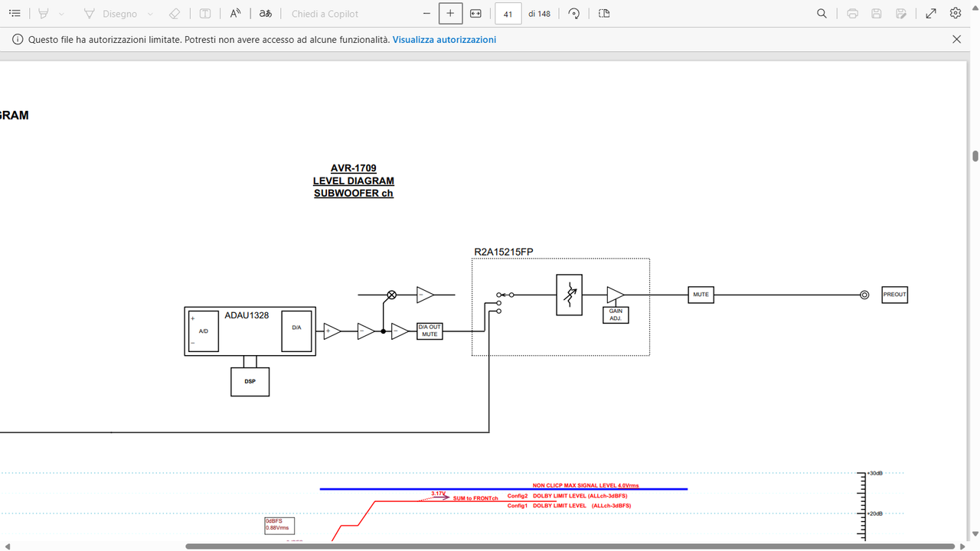Activate the Disegno drawing tool

pos(111,14)
